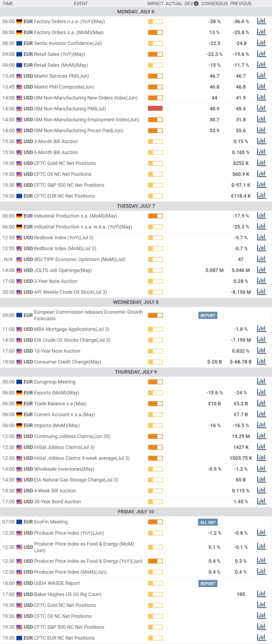
Task: Expand German Trade Balance s.a.(May) details
Action: 60,404
